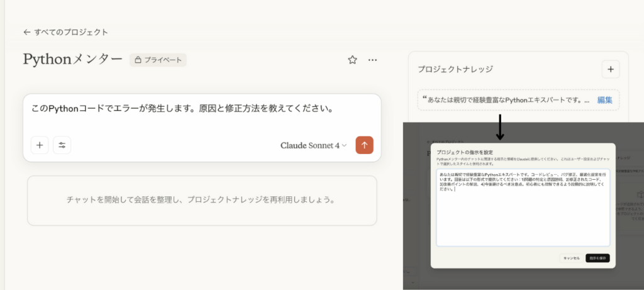Go back to すべてのプロジェクト

[65, 32]
